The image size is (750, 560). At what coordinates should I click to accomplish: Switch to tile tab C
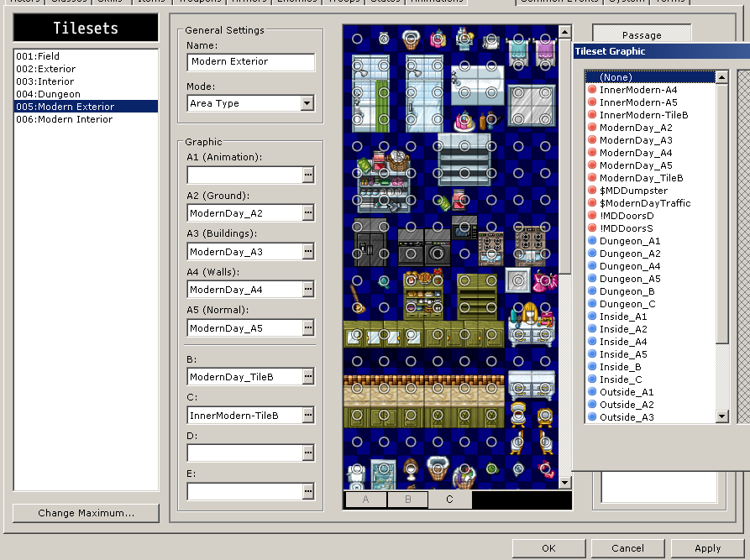pyautogui.click(x=449, y=500)
